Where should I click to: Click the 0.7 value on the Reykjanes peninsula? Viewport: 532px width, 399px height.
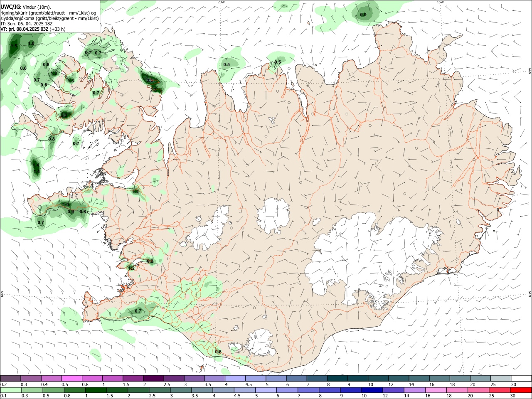click(138, 311)
